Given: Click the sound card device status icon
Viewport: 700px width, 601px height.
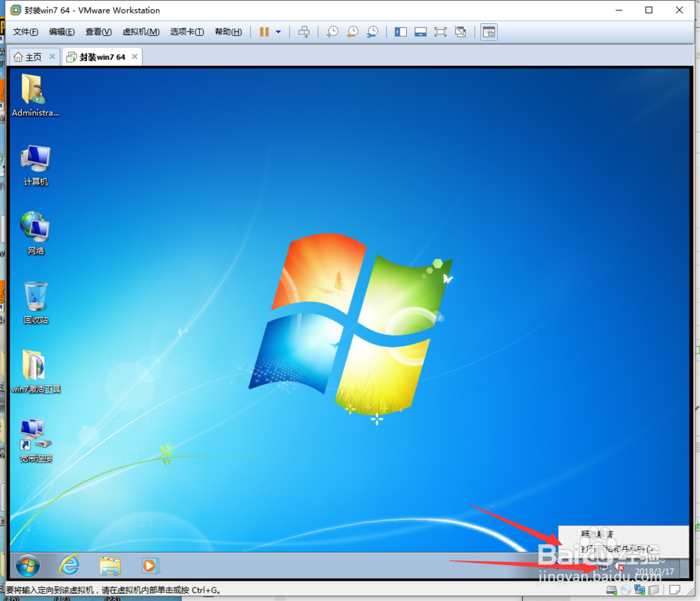Looking at the screenshot, I should point(654,590).
